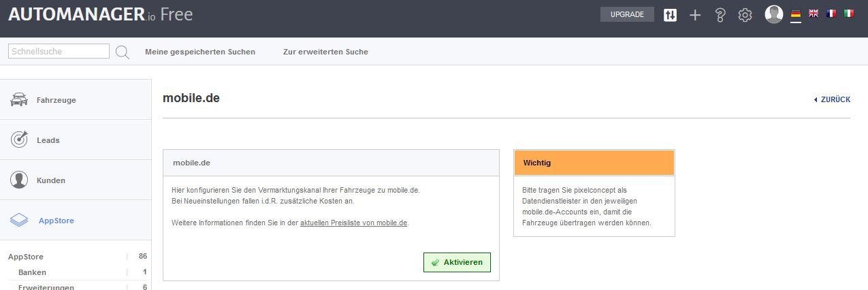Switch language to German flag
Screen dimensions: 868x290
(795, 14)
